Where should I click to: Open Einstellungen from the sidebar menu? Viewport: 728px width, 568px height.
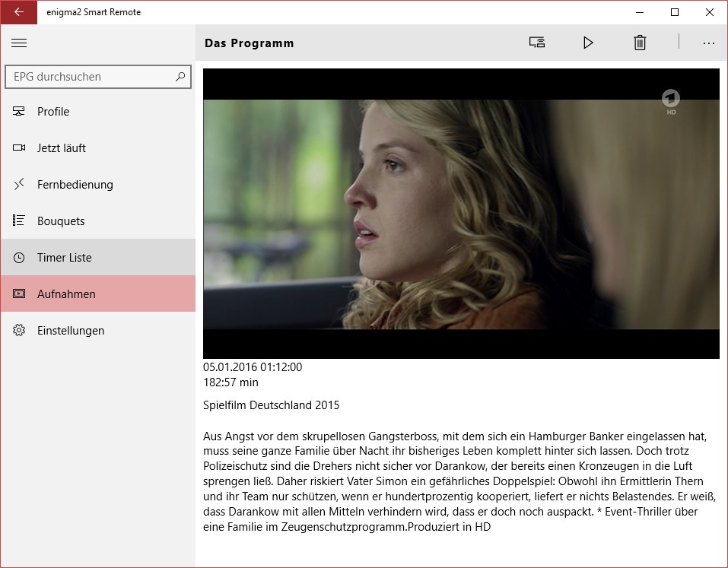[x=72, y=330]
